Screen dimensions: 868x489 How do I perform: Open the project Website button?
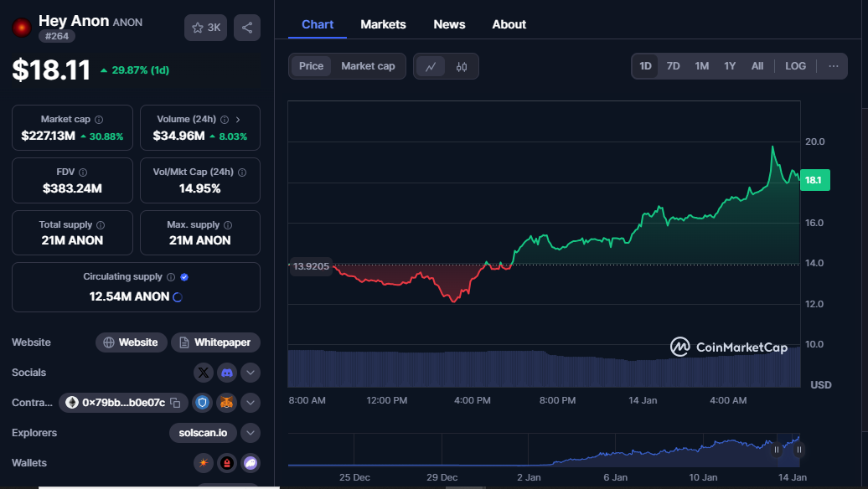pyautogui.click(x=131, y=342)
